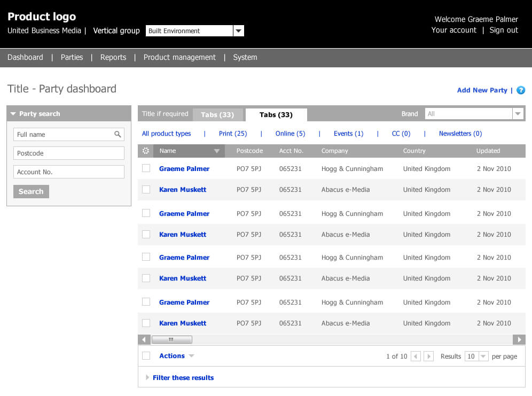
Task: Toggle the select-all checkbox beside Actions
Action: (x=146, y=356)
